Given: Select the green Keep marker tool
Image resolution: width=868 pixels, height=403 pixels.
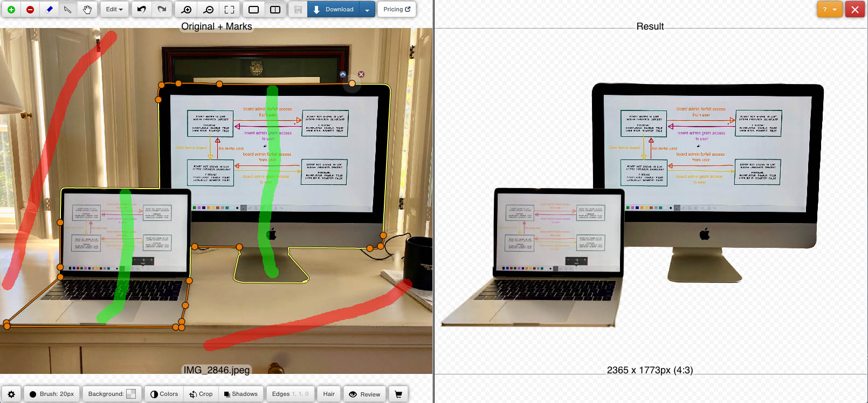Looking at the screenshot, I should (x=11, y=10).
